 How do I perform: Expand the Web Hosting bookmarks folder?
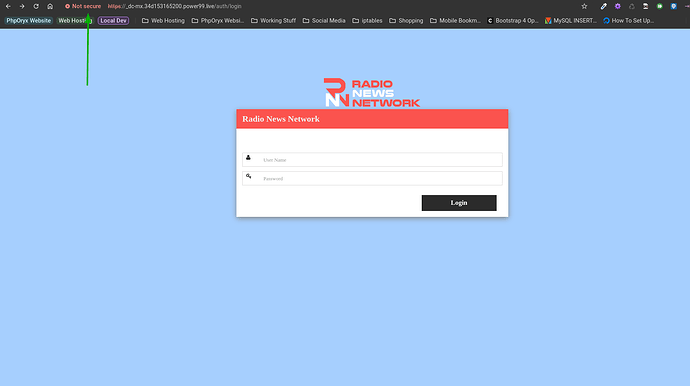(163, 21)
